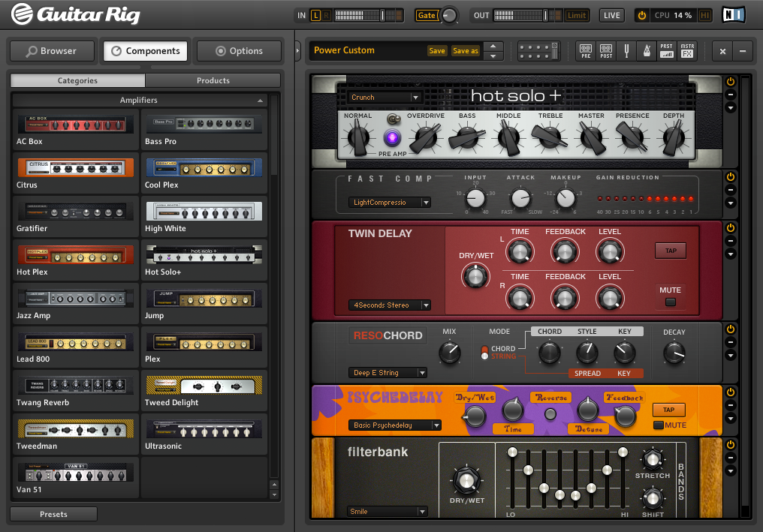Viewport: 763px width, 532px height.
Task: Power off the Filterbank module
Action: tap(731, 444)
